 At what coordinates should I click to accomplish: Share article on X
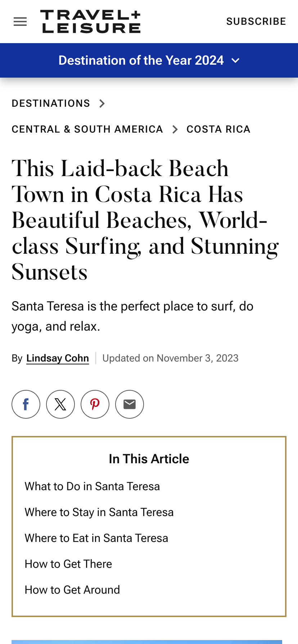click(60, 404)
